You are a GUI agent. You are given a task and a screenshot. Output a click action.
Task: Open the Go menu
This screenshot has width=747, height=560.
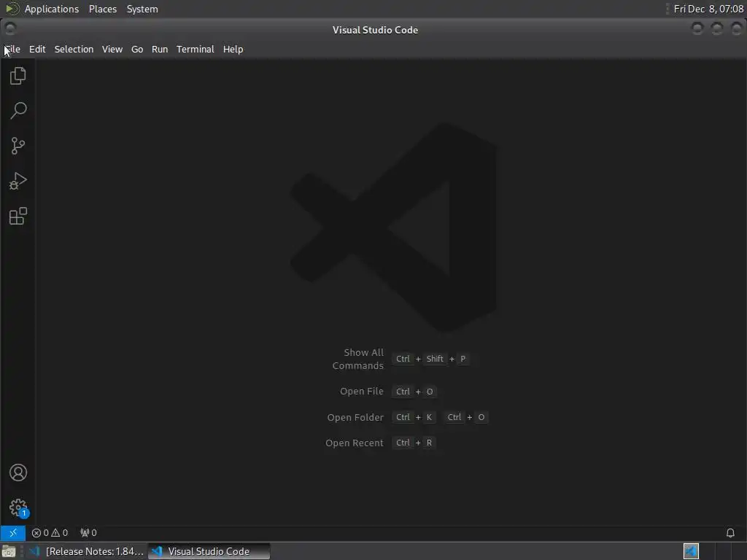click(137, 49)
